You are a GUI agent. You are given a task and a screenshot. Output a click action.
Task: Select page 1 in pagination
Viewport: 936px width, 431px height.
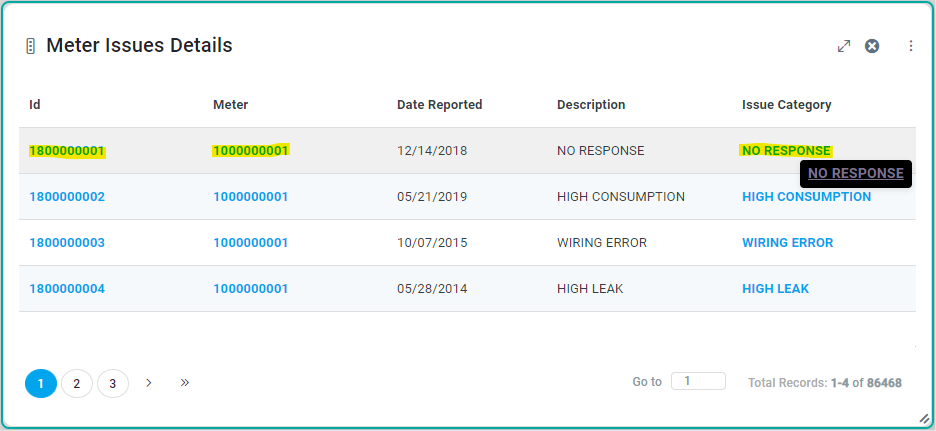(x=41, y=383)
